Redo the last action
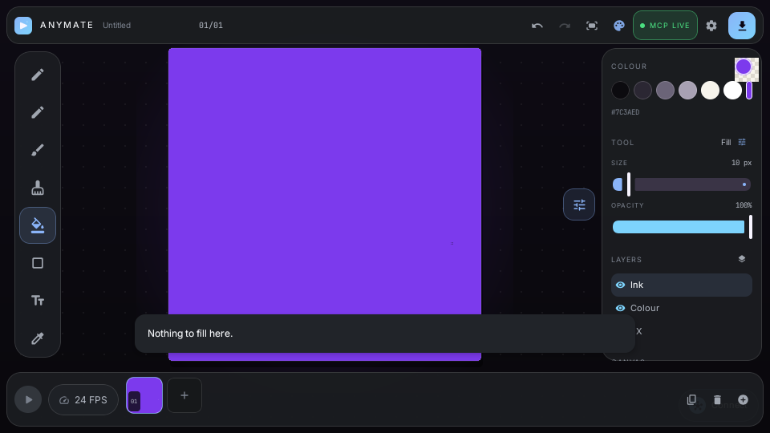Viewport: 770px width, 433px height. point(564,26)
